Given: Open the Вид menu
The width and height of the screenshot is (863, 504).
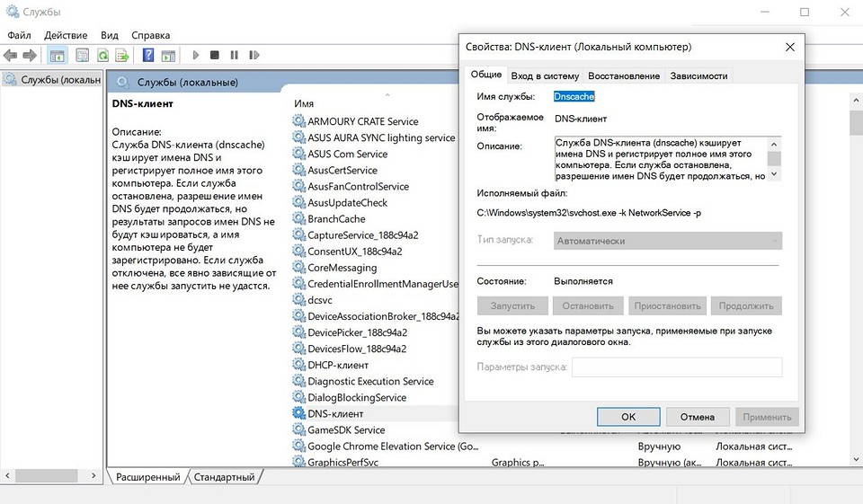Looking at the screenshot, I should (110, 35).
